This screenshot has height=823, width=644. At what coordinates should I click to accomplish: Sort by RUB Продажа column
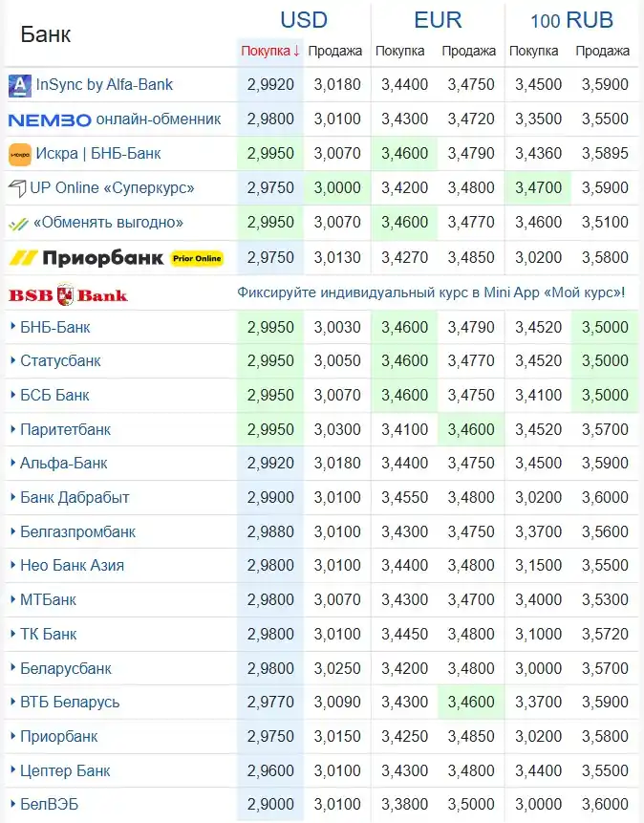[x=603, y=51]
